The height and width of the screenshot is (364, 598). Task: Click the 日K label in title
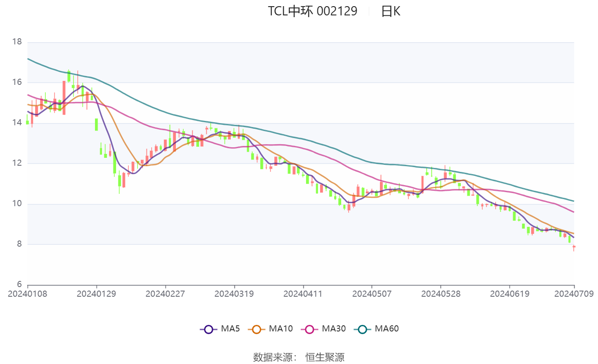(x=390, y=11)
